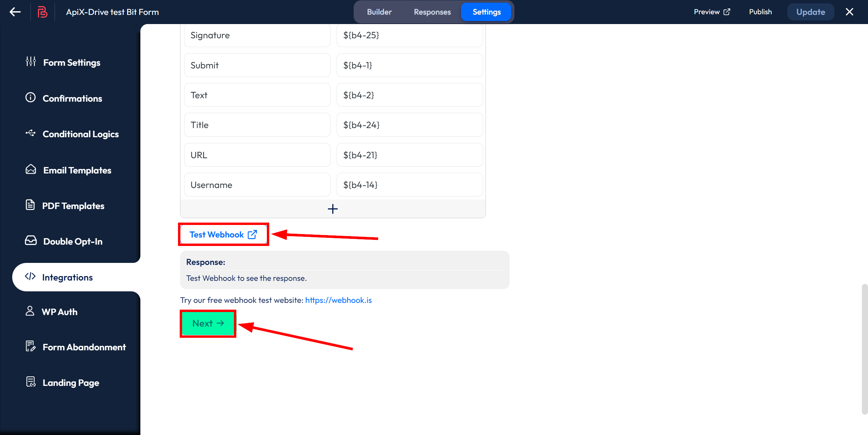Open the https://webhook.is link
868x435 pixels.
tap(338, 299)
